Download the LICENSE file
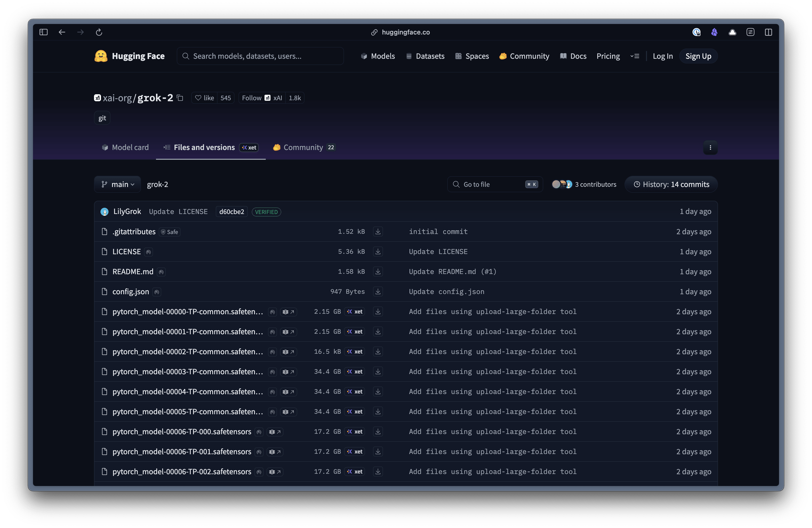Screen dimensions: 812x528 click(378, 251)
